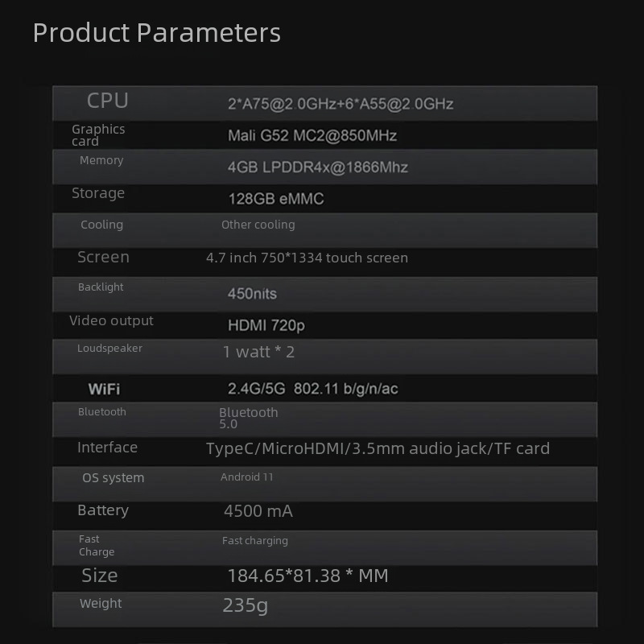Click the 235g weight value
Screen dimensions: 644x644
[x=246, y=605]
